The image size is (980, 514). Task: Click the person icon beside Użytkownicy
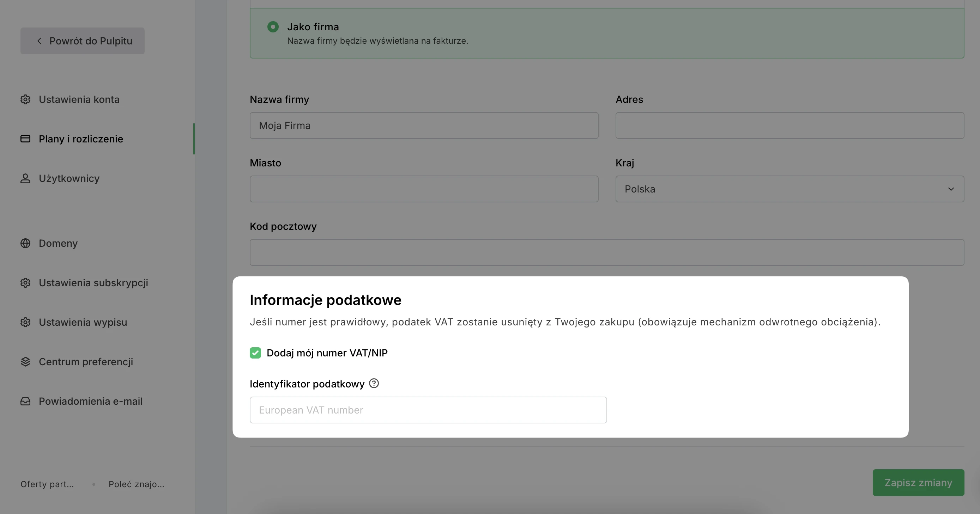click(x=25, y=178)
